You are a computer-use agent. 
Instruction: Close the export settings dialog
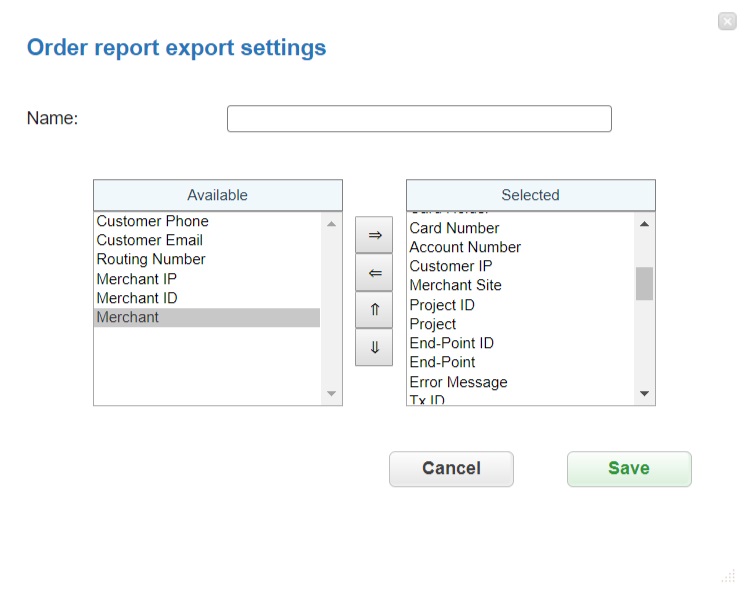(x=727, y=21)
